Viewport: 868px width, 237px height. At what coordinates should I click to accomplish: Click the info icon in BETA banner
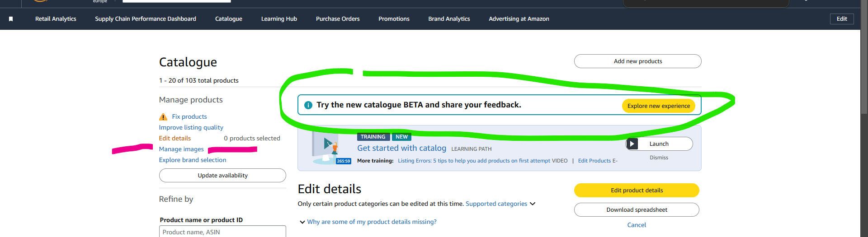tap(308, 105)
